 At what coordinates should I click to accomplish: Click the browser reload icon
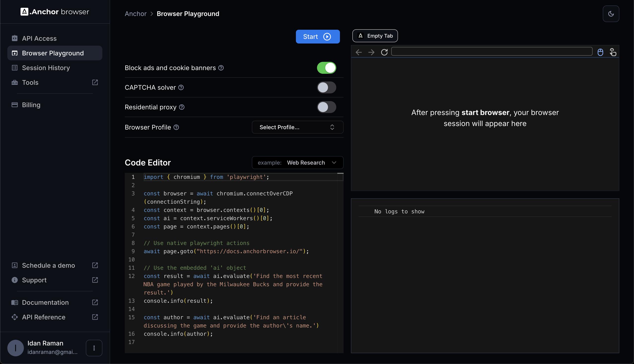(384, 52)
